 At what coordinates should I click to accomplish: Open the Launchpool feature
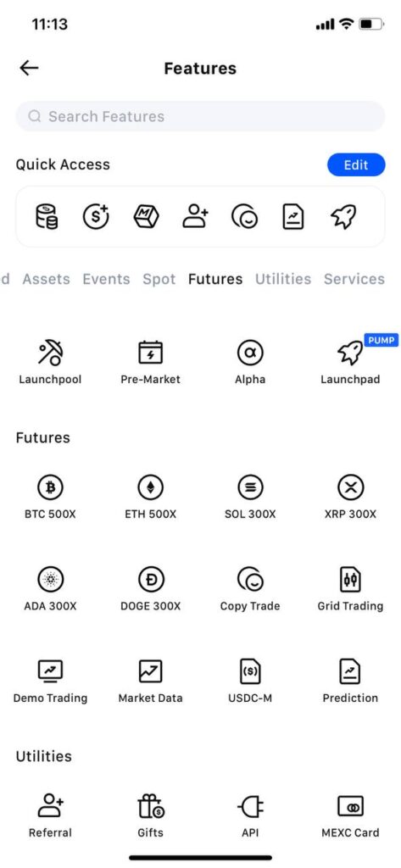point(50,363)
